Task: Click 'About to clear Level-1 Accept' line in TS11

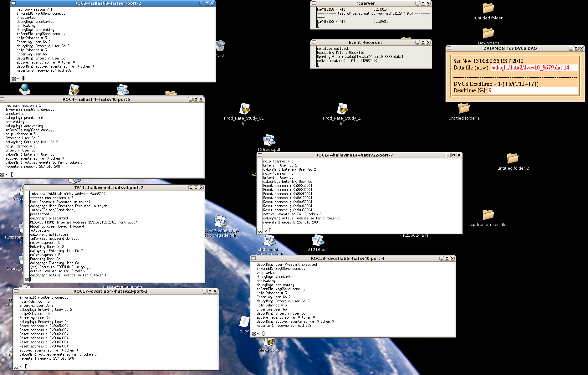Action: click(57, 226)
